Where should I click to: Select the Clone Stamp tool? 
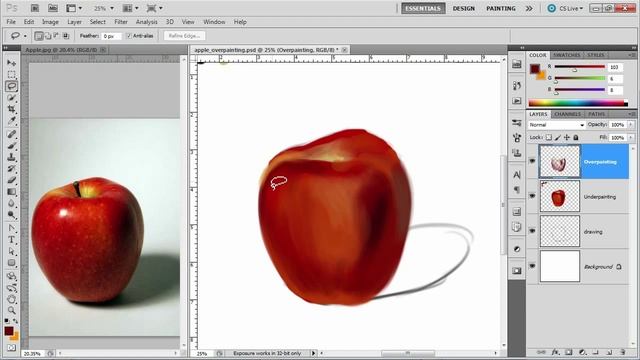11,157
